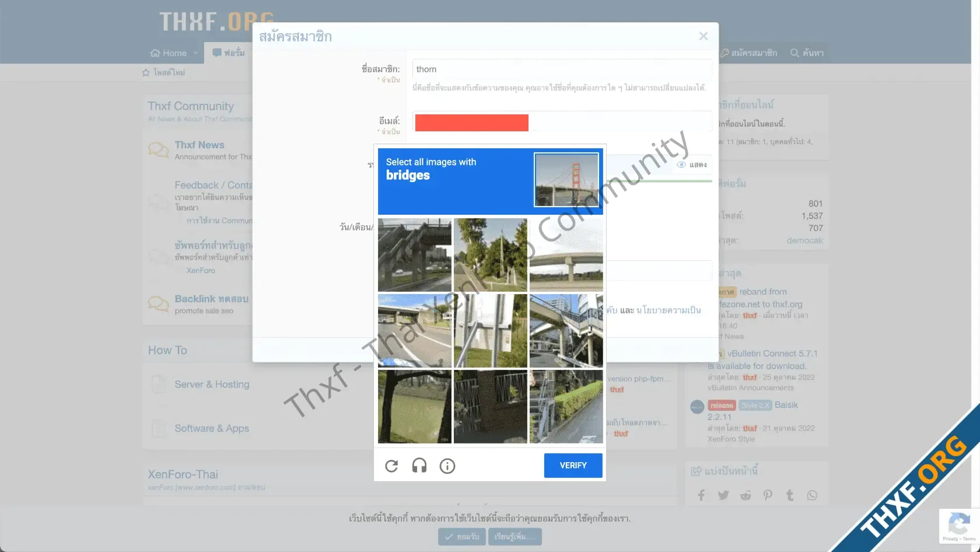Open the Home nav tab

[169, 53]
